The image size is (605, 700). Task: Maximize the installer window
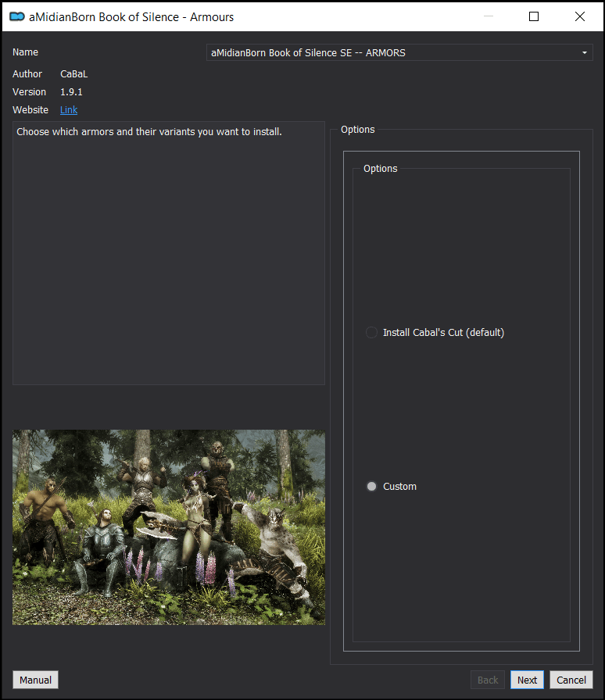click(x=534, y=16)
